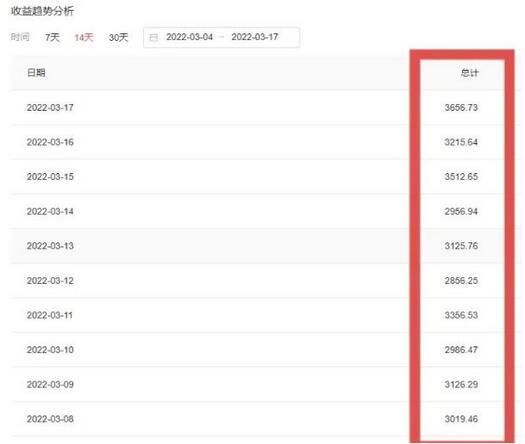Click the total value 2856.25
Image resolution: width=525 pixels, height=444 pixels.
click(x=461, y=281)
